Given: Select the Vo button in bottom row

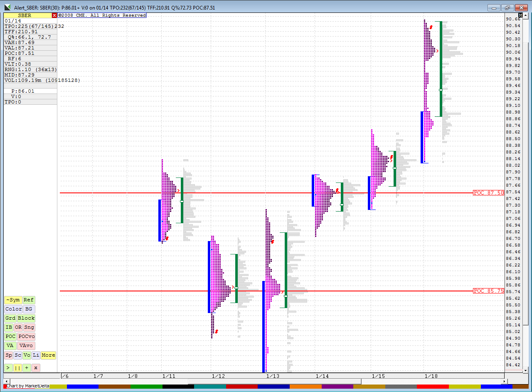Looking at the screenshot, I should 27,355.
